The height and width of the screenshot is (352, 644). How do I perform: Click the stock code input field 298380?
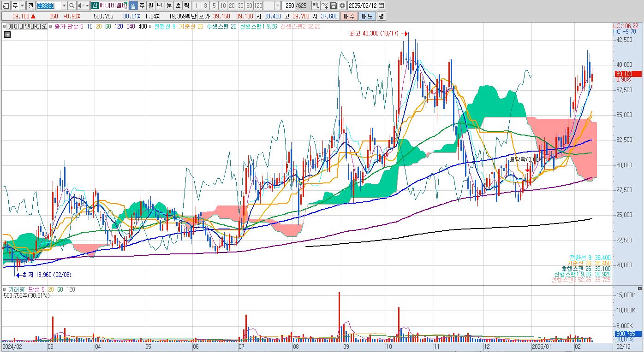48,6
